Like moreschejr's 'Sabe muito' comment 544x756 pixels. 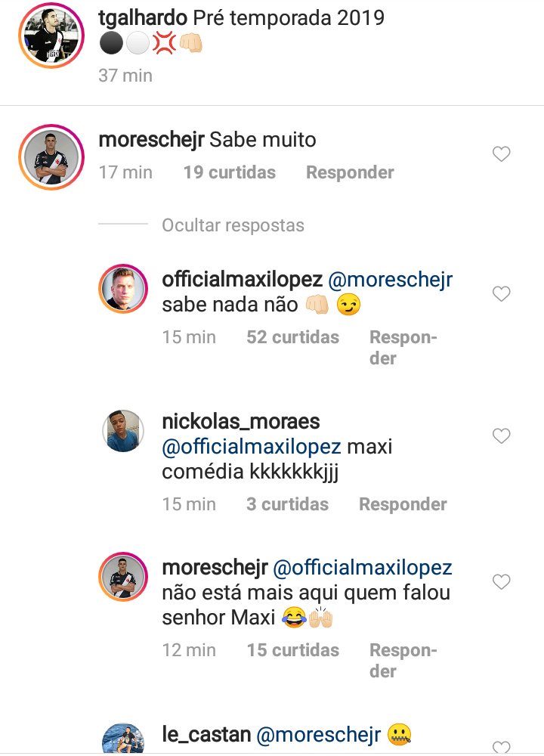[x=501, y=155]
